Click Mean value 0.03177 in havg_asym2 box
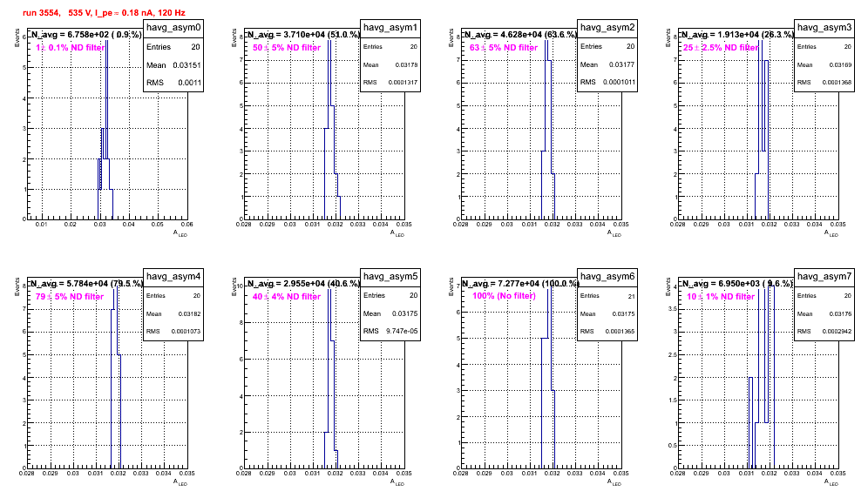868x498 pixels. [621, 64]
